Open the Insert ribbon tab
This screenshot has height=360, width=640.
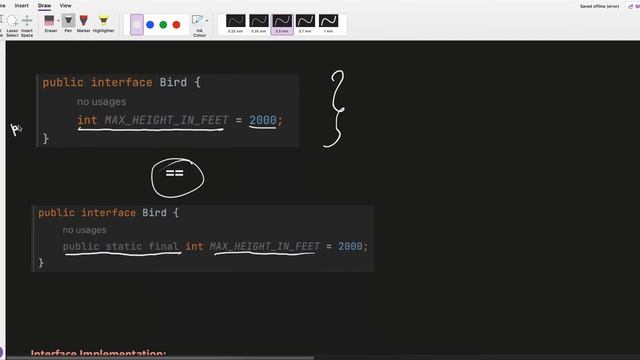tap(22, 6)
